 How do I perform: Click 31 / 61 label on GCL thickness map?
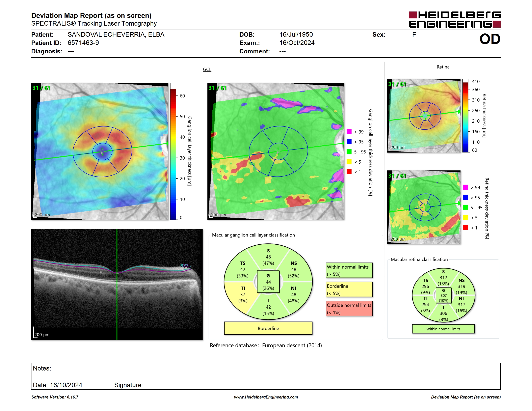point(41,88)
